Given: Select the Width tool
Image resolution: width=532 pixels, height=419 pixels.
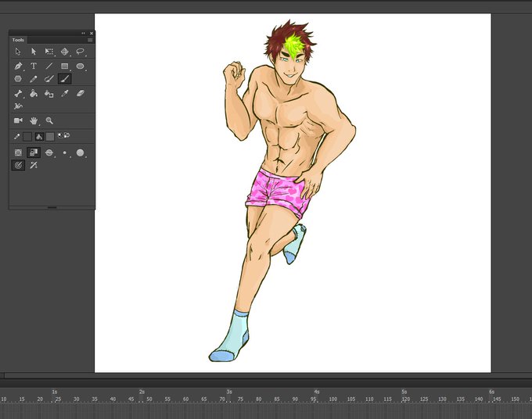Looking at the screenshot, I should 18,106.
